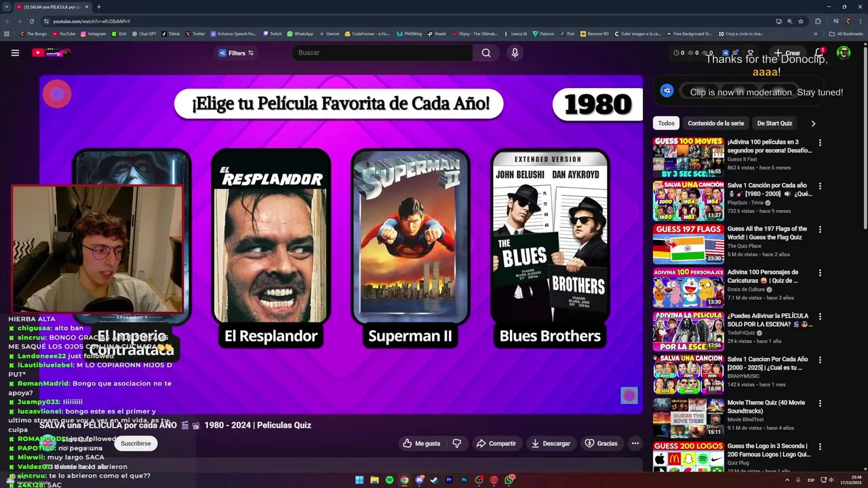Open the YouTube hamburger guide menu
The width and height of the screenshot is (868, 488).
(15, 53)
